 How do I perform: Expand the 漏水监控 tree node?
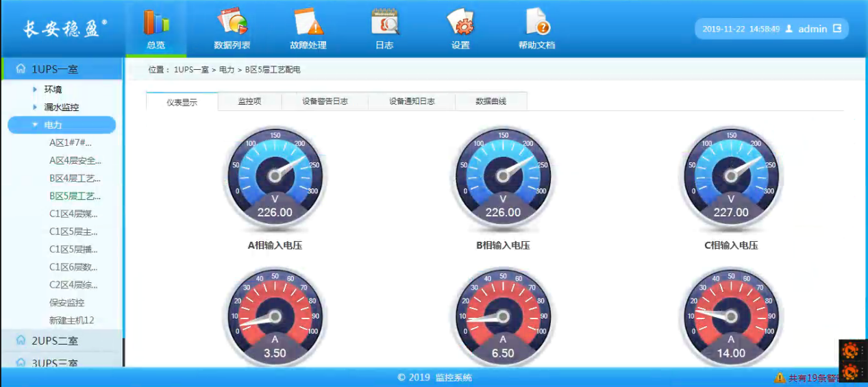[x=35, y=107]
